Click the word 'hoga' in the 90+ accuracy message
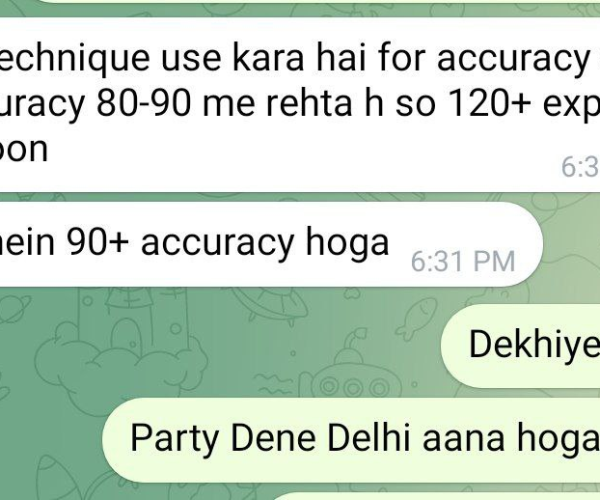 point(347,243)
